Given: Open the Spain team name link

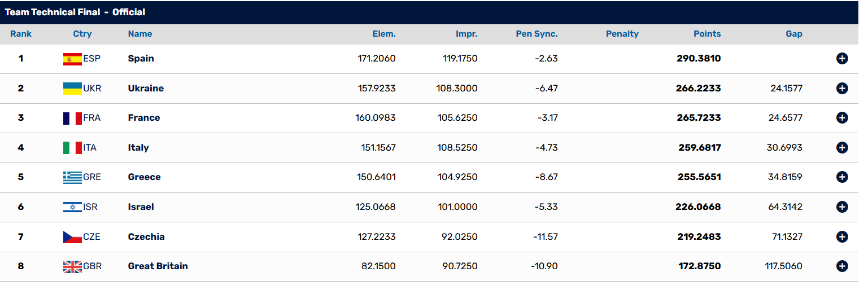Looking at the screenshot, I should tap(141, 59).
